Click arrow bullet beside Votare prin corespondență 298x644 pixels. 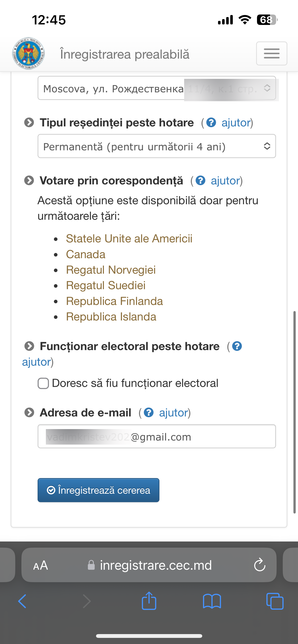click(x=29, y=181)
